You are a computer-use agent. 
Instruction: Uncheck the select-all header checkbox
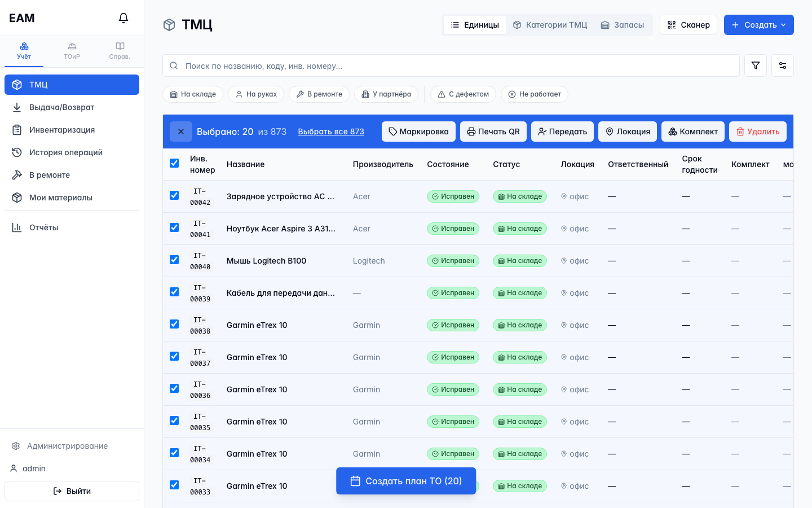174,163
